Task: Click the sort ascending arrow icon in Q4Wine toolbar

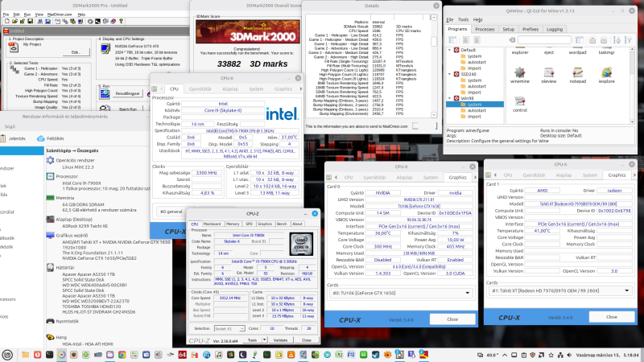Action: tap(629, 39)
